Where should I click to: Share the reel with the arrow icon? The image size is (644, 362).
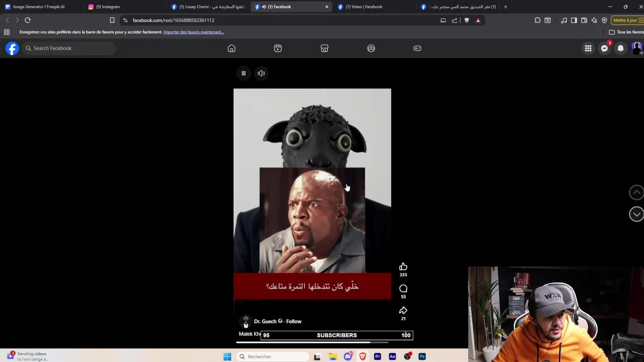point(403,310)
